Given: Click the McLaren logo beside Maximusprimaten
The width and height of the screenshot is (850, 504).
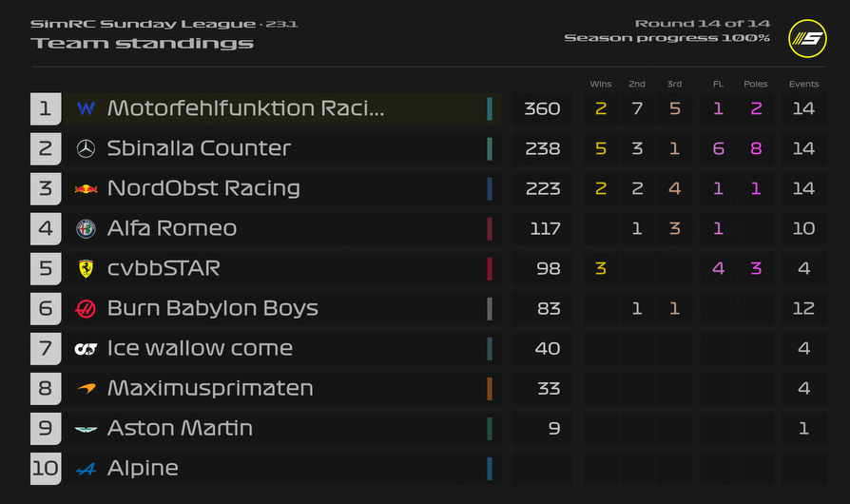Looking at the screenshot, I should click(x=86, y=388).
